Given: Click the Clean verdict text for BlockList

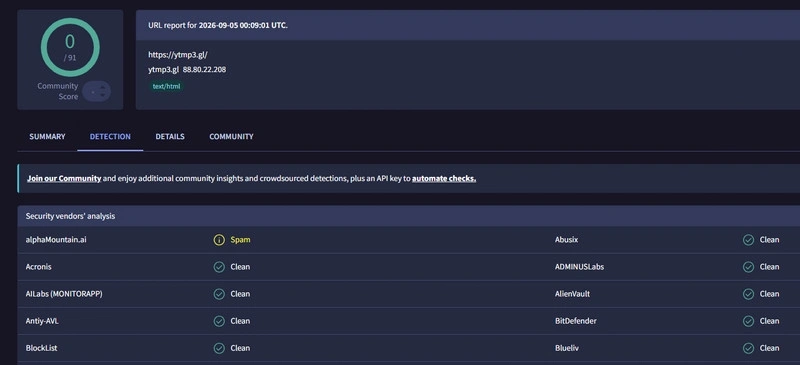Looking at the screenshot, I should tap(240, 348).
